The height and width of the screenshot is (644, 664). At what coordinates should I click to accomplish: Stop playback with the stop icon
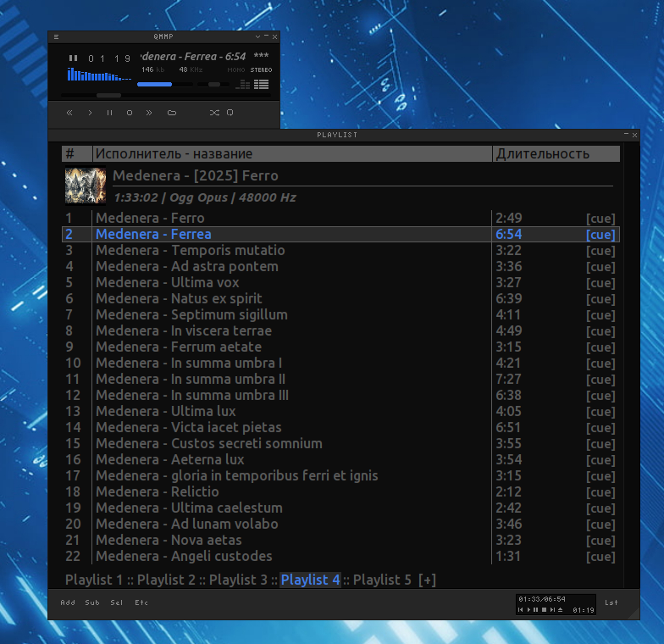click(130, 113)
